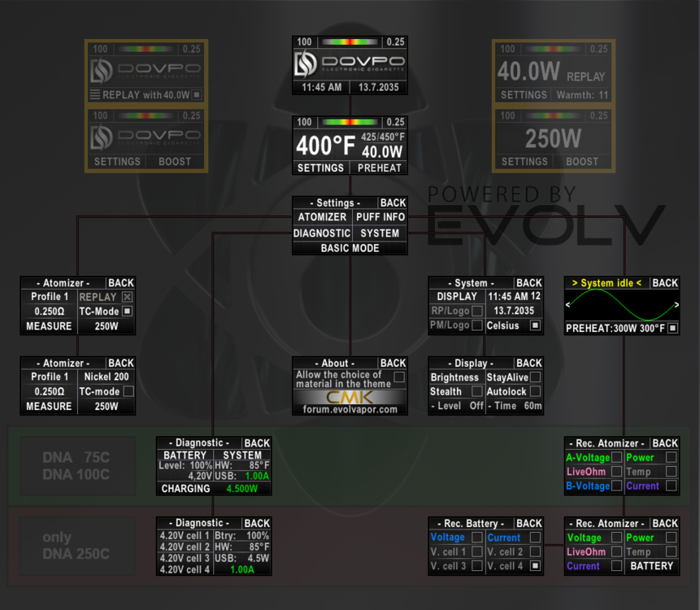Tick the V. cell 4 checkbox
The width and height of the screenshot is (700, 610).
[535, 565]
